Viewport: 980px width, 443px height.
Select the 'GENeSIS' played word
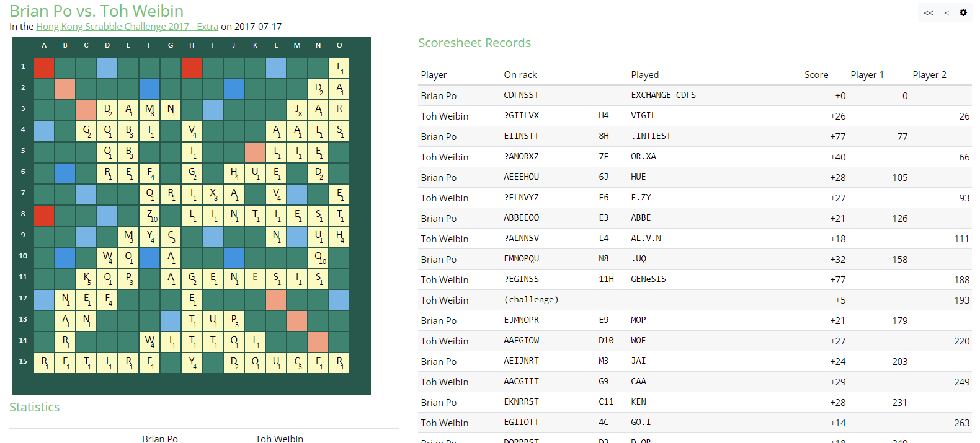(x=648, y=279)
